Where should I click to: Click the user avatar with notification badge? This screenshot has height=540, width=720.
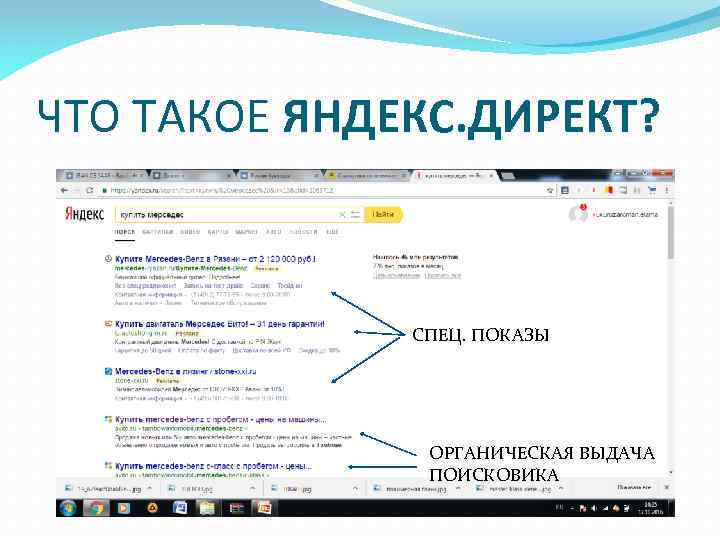(578, 213)
